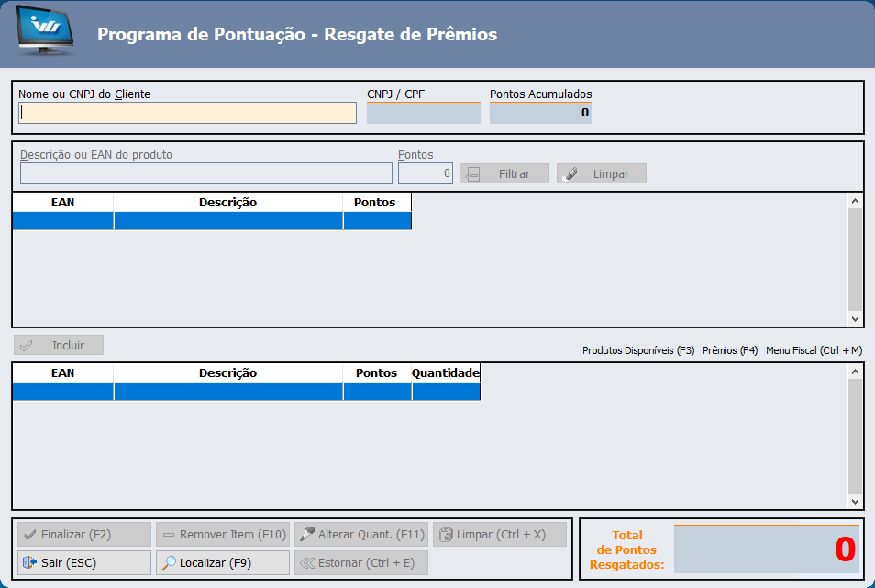875x588 pixels.
Task: Click Limpar (Ctrl + X) button
Action: (x=499, y=534)
